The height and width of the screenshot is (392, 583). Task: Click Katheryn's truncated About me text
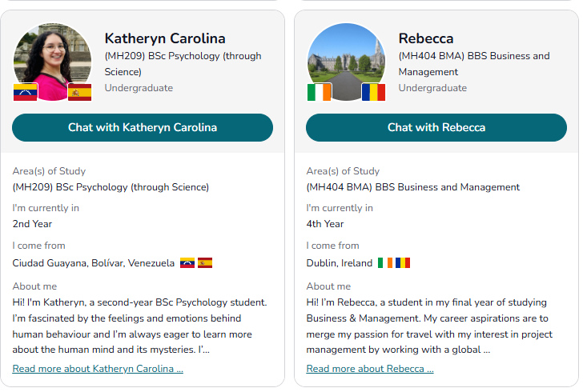[140, 326]
